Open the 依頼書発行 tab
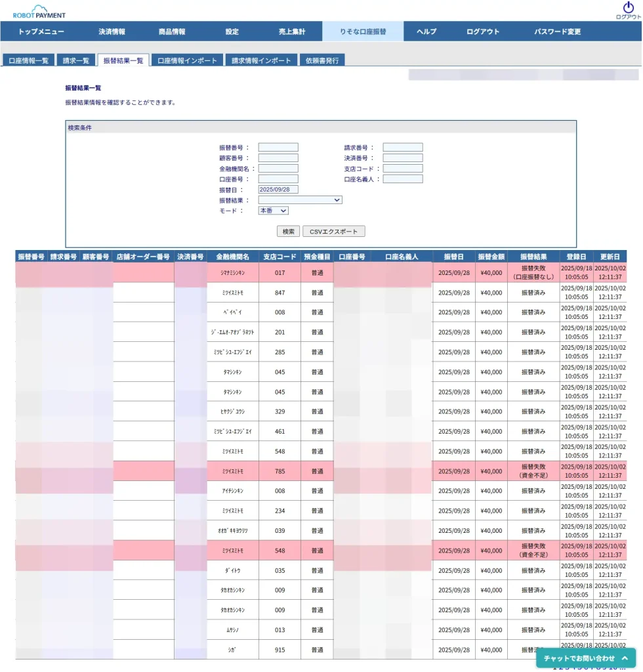Image resolution: width=643 pixels, height=672 pixels. pyautogui.click(x=322, y=60)
